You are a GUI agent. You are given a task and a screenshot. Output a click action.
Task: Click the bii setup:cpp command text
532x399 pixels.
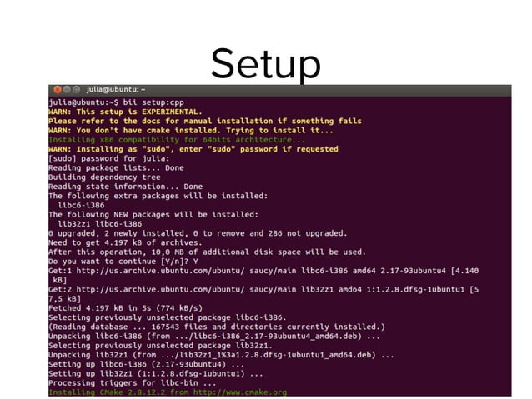[153, 102]
